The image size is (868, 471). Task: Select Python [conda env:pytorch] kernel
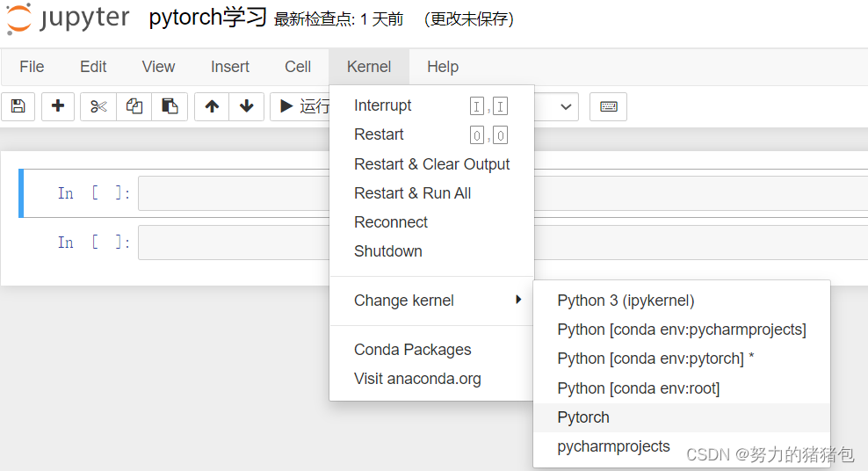coord(682,359)
